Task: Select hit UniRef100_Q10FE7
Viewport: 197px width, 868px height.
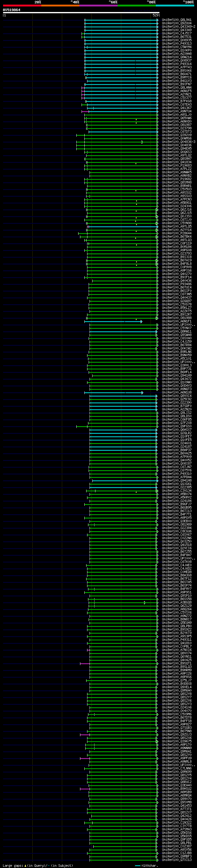Action: pos(177,436)
